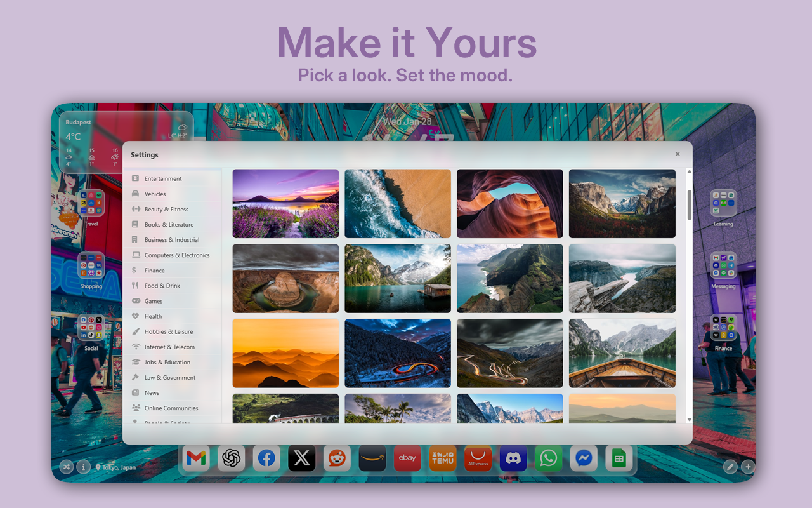The width and height of the screenshot is (812, 508).
Task: Open the Temu dock shortcut
Action: pos(443,458)
